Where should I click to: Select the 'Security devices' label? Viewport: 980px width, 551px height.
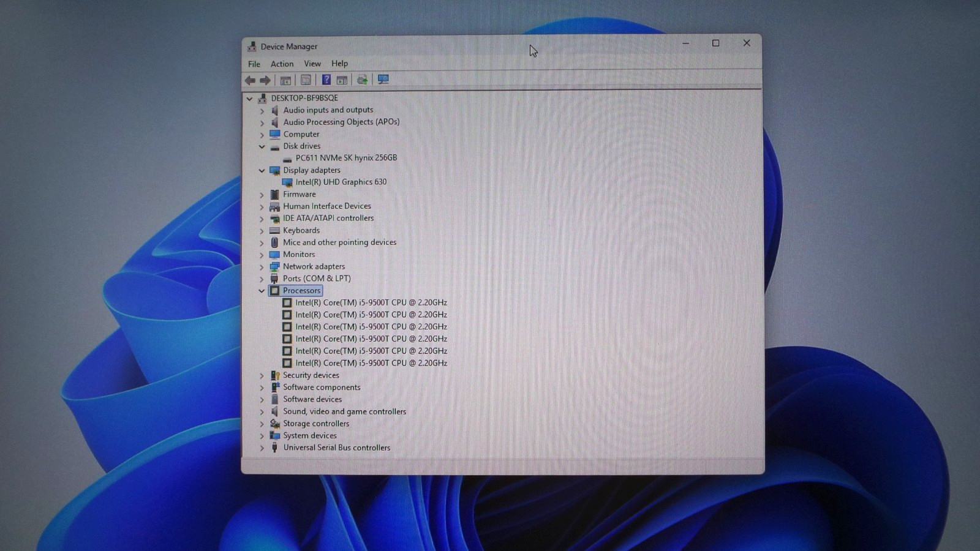click(311, 375)
